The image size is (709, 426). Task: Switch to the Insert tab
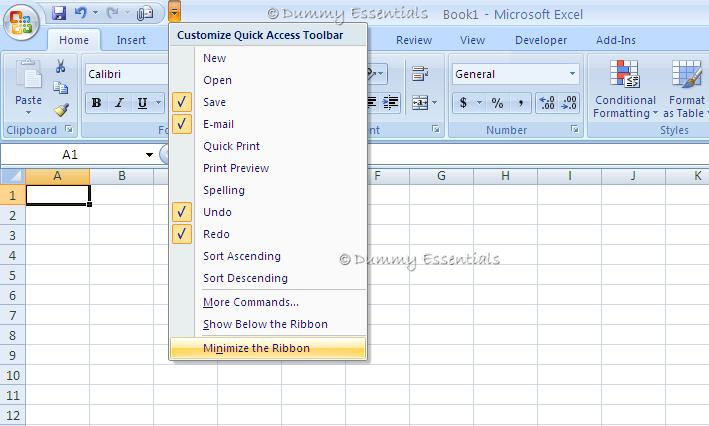click(x=131, y=40)
